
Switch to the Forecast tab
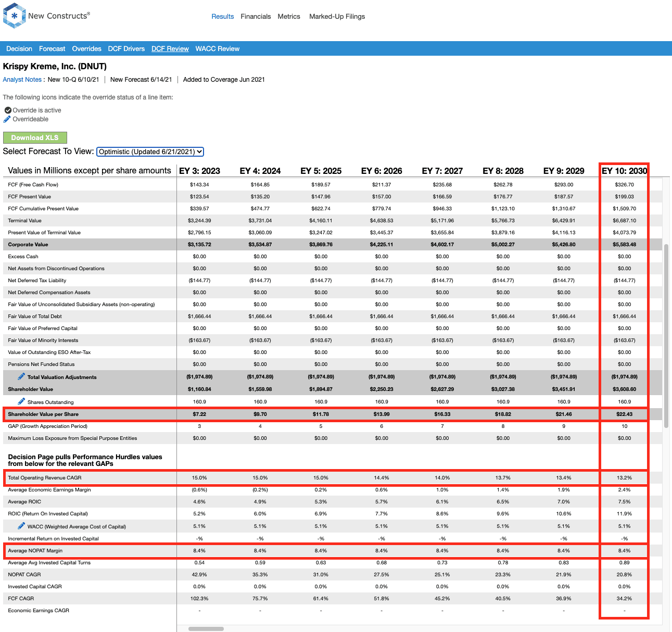click(52, 49)
